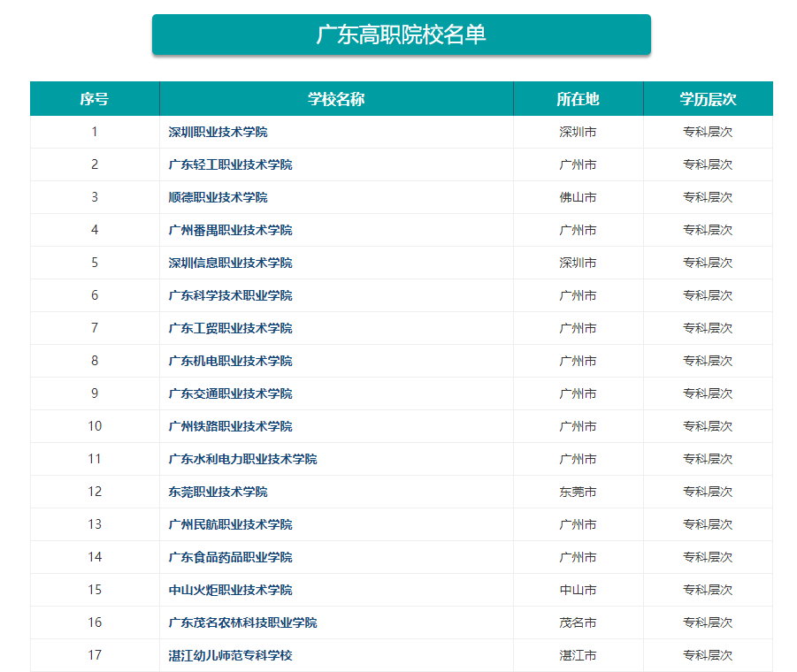797x672 pixels.
Task: Open 广东轻工职业技术学院 school link
Action: (230, 164)
